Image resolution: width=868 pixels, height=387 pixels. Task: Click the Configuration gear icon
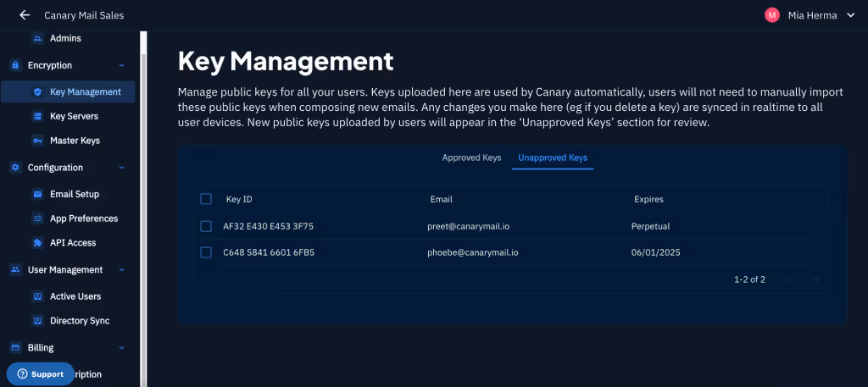point(15,168)
